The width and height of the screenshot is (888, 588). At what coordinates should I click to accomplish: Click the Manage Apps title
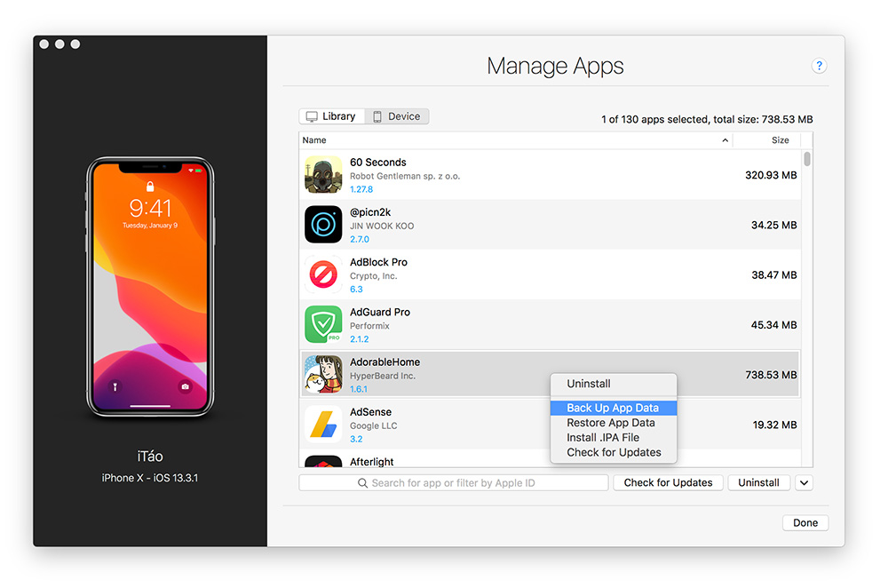pyautogui.click(x=555, y=67)
